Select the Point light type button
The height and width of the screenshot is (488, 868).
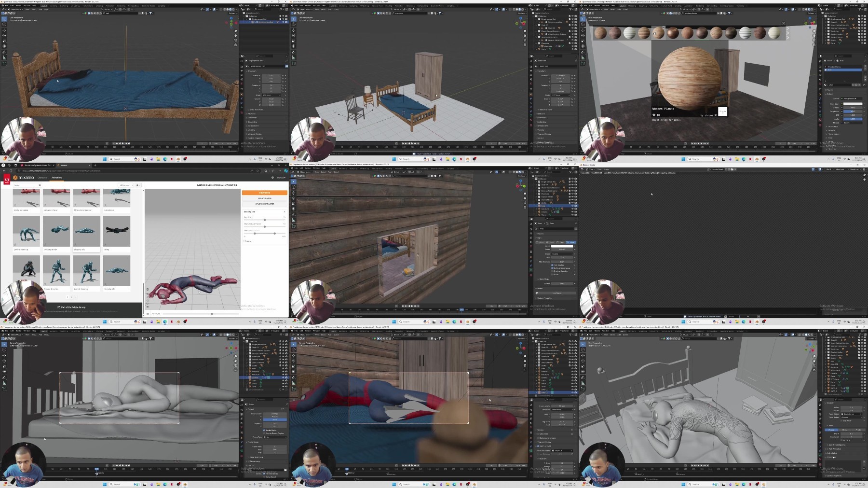click(540, 242)
